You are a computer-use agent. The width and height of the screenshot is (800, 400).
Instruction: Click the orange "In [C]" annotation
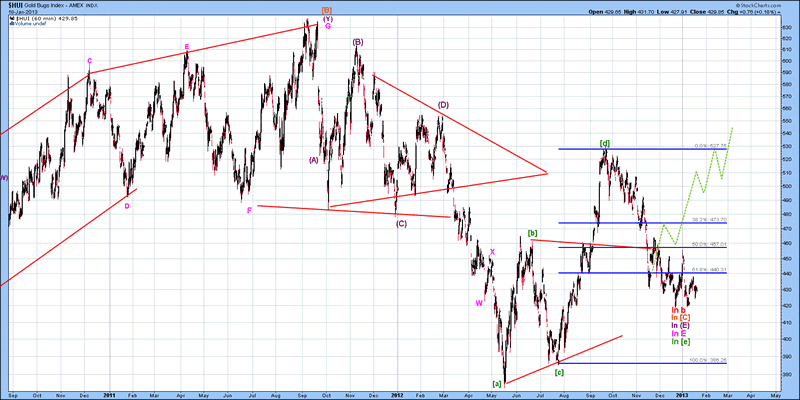coord(681,317)
